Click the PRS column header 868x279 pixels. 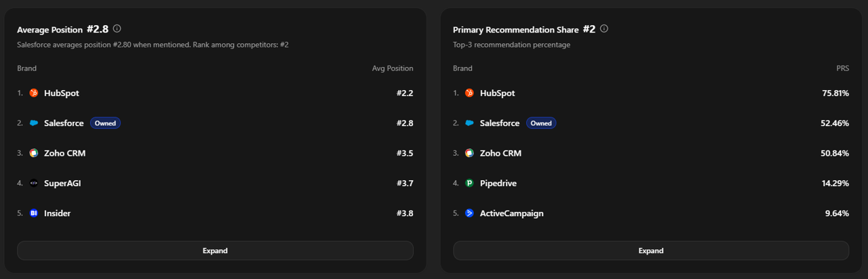click(x=842, y=68)
